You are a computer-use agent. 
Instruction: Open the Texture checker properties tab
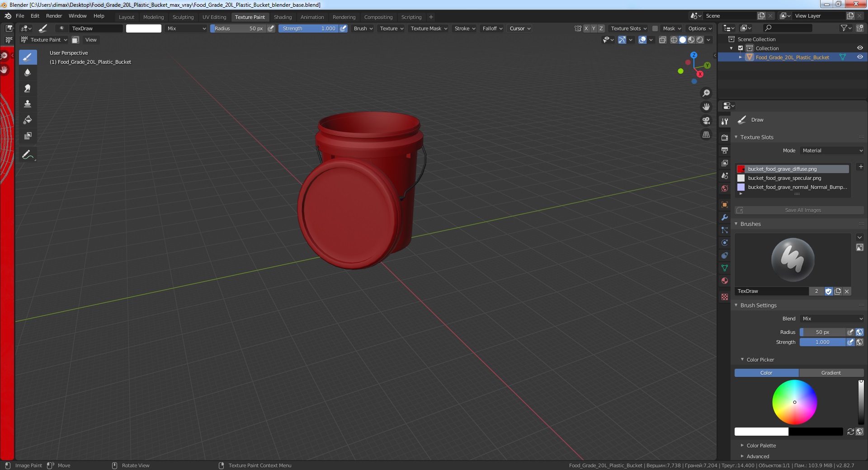coord(725,297)
